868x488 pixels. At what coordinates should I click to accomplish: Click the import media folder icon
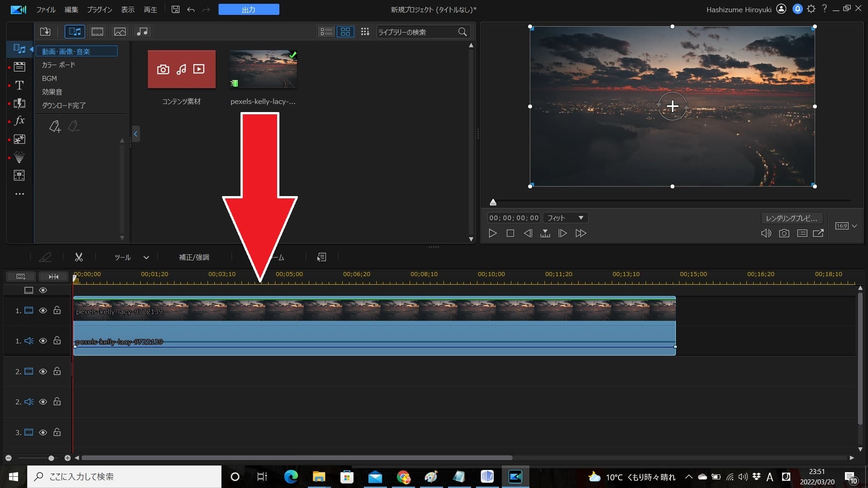(x=45, y=32)
